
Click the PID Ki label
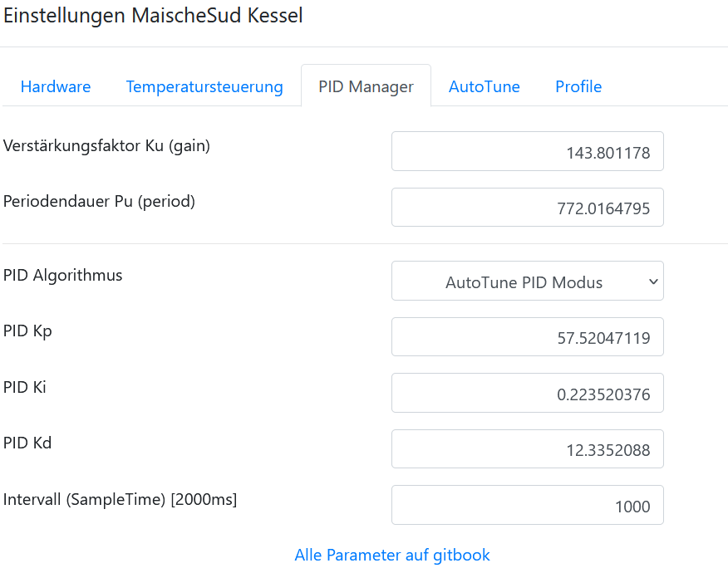click(x=25, y=386)
